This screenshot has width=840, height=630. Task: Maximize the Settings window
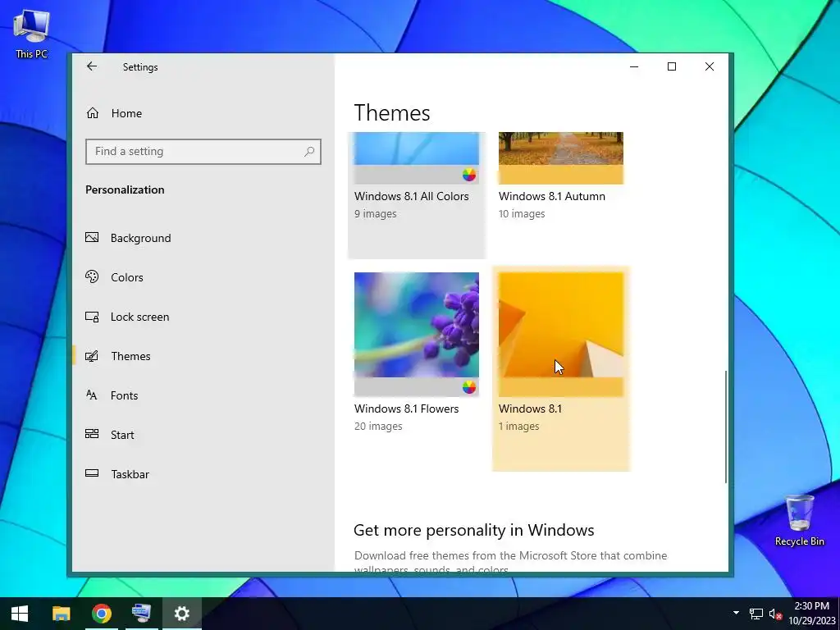pos(672,66)
